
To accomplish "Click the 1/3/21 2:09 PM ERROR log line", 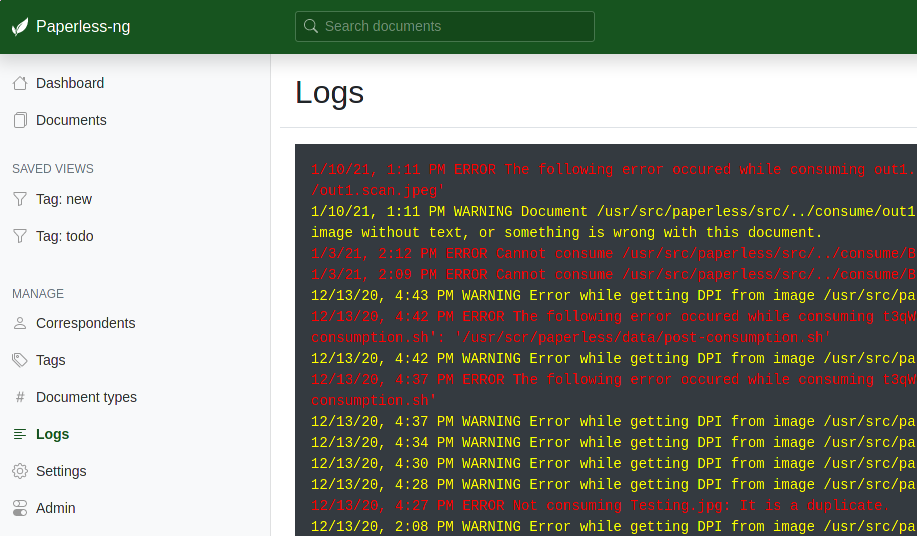I will [x=613, y=275].
